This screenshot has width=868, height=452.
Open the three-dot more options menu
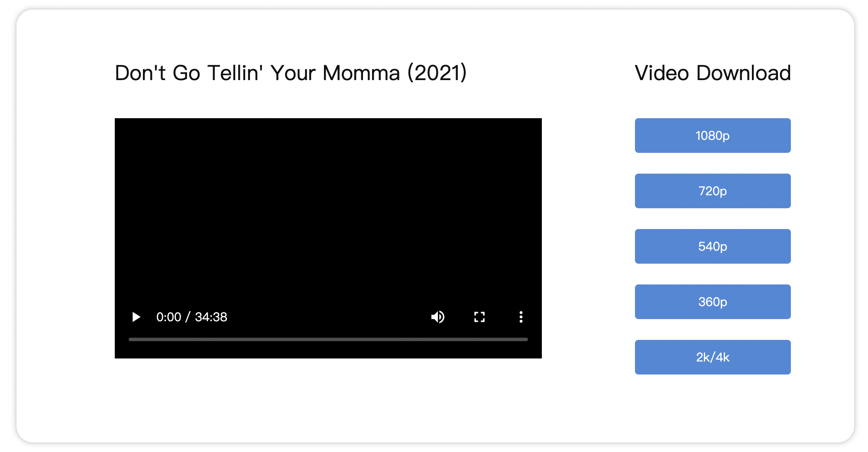pyautogui.click(x=521, y=317)
